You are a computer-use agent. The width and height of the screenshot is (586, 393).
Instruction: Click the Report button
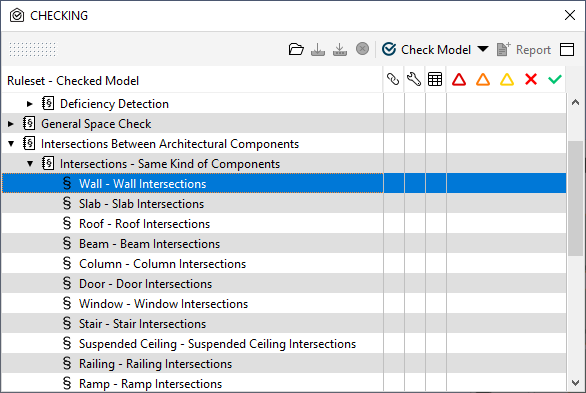click(524, 49)
